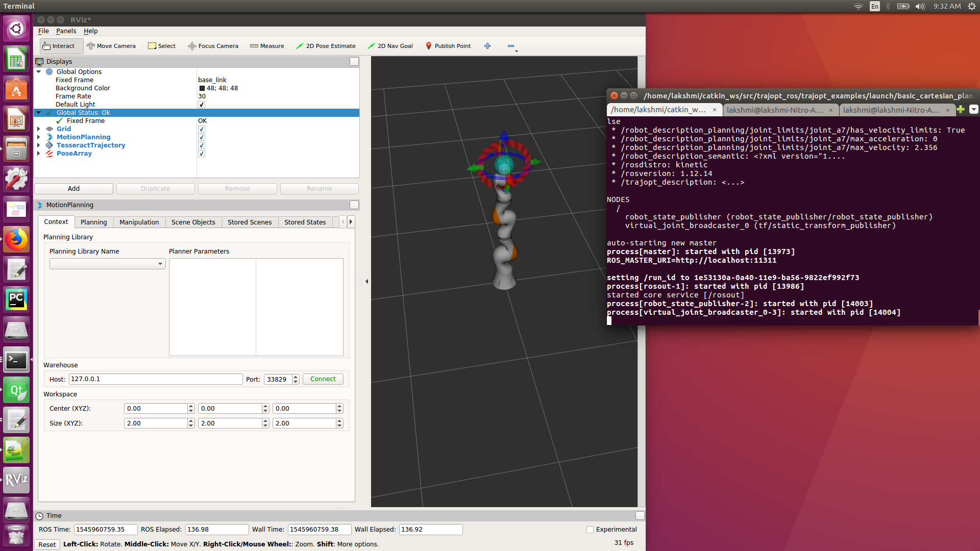Uncheck the PoseArray display checkbox
This screenshot has height=551, width=980.
click(202, 154)
